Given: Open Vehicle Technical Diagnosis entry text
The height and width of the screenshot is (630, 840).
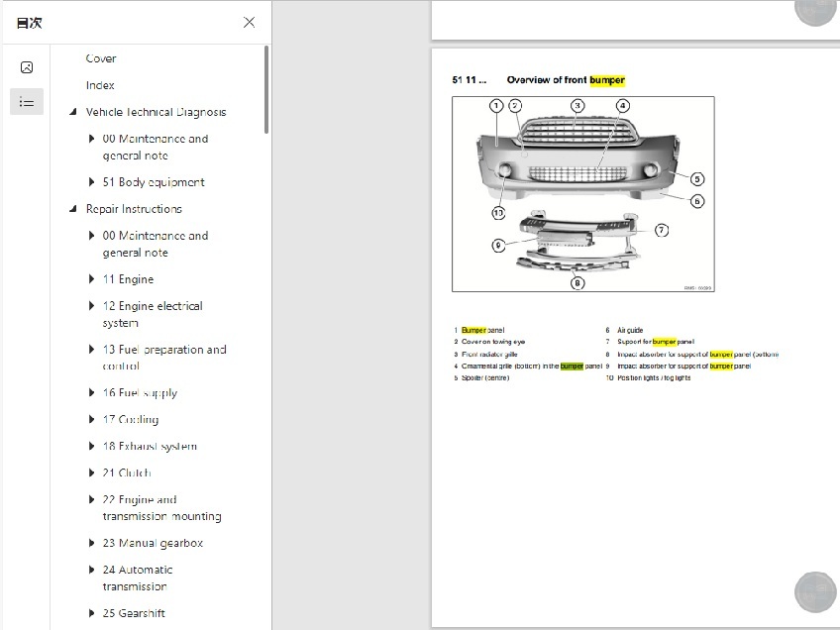Looking at the screenshot, I should click(x=156, y=112).
